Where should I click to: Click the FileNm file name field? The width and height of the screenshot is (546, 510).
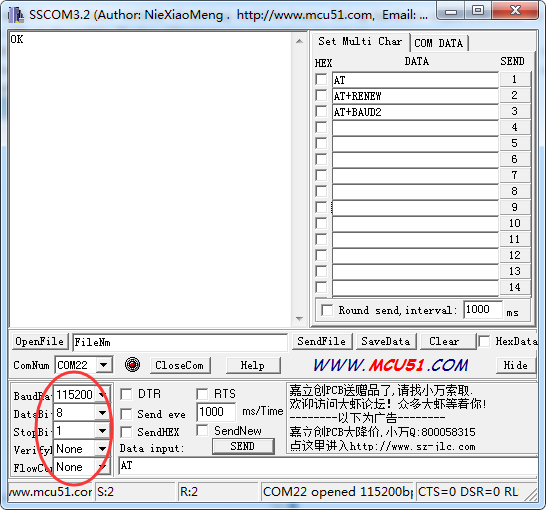click(x=180, y=342)
